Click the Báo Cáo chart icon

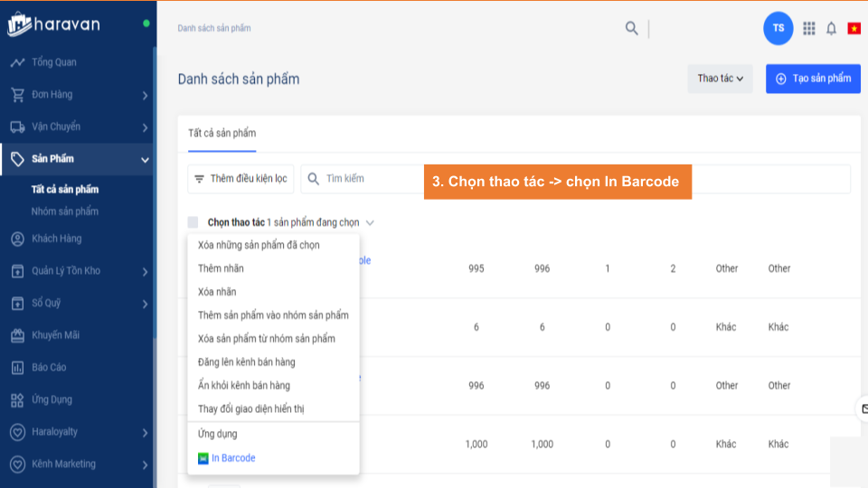[x=16, y=368]
